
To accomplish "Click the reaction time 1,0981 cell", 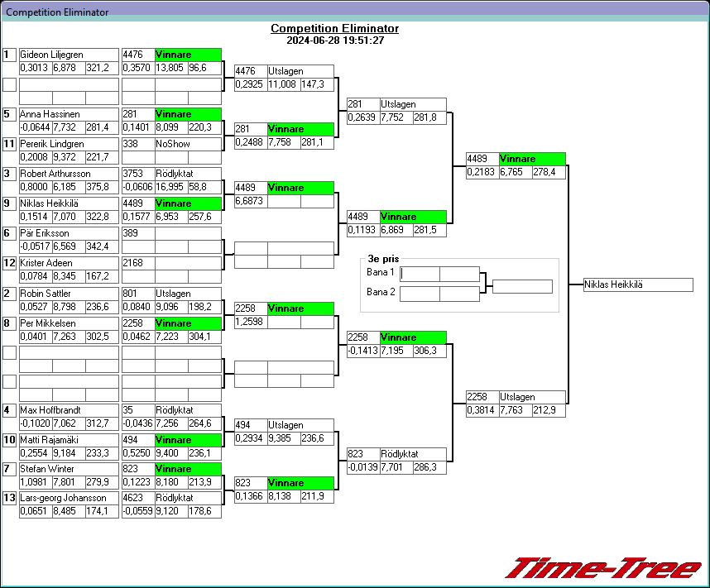I will (36, 482).
